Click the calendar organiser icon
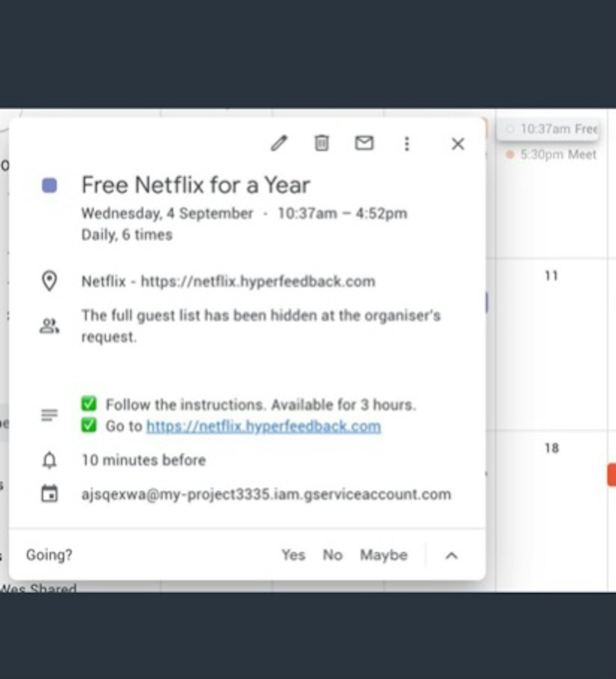Image resolution: width=616 pixels, height=679 pixels. coord(49,494)
